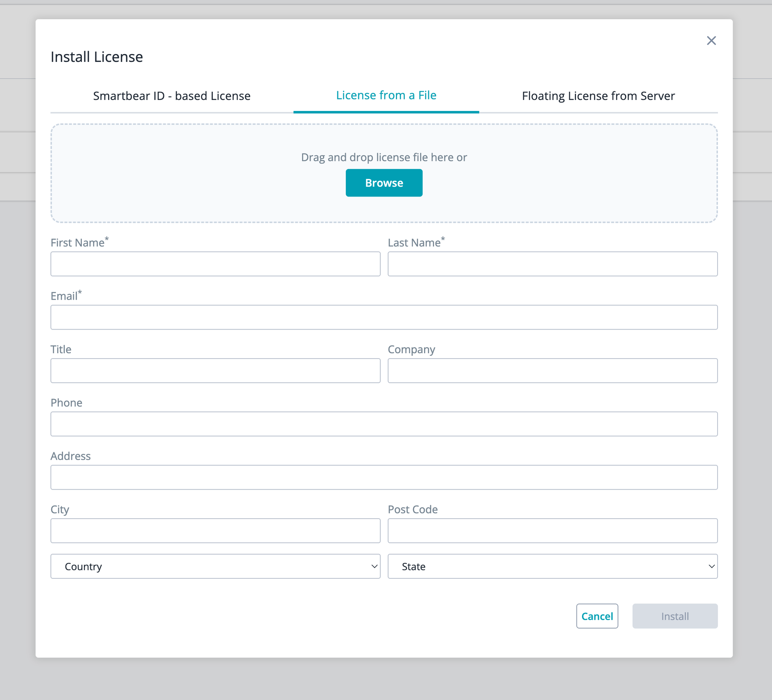Select the City input box
The height and width of the screenshot is (700, 772).
click(x=215, y=531)
